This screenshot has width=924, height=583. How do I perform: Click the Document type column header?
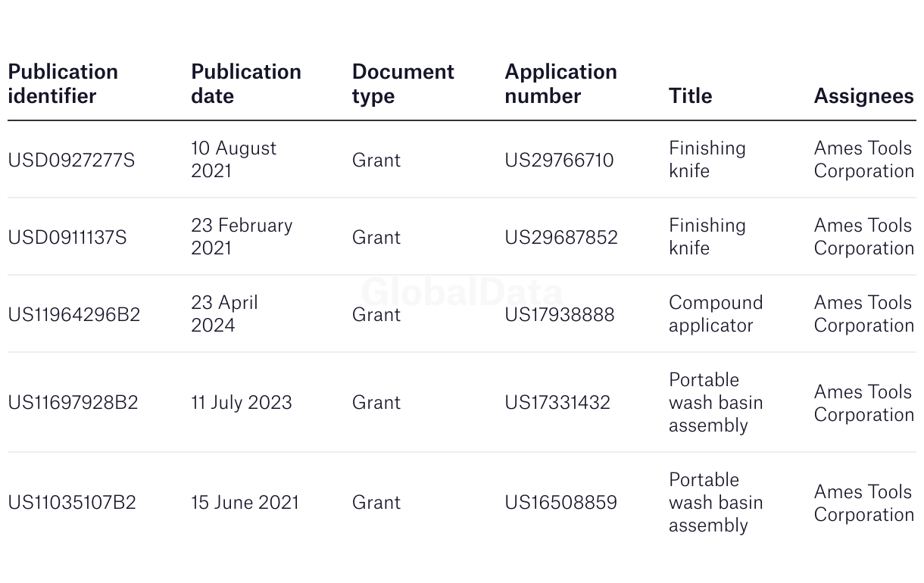[403, 84]
